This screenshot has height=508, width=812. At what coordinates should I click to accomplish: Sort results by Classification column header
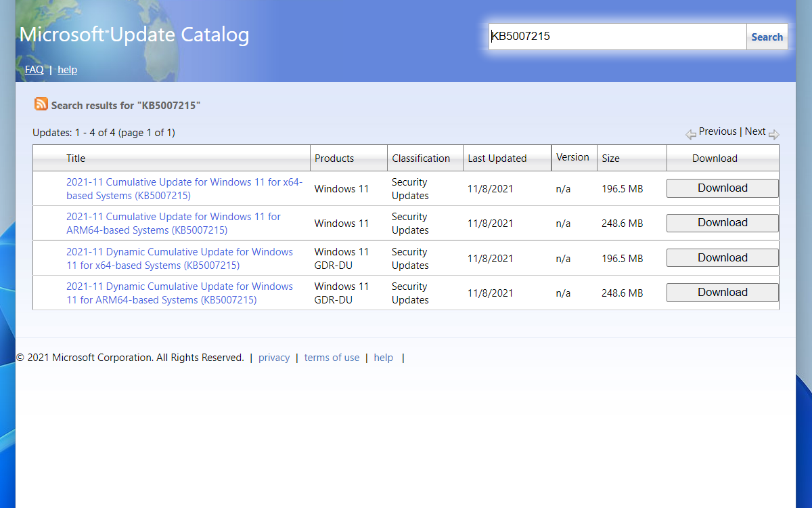(x=420, y=158)
